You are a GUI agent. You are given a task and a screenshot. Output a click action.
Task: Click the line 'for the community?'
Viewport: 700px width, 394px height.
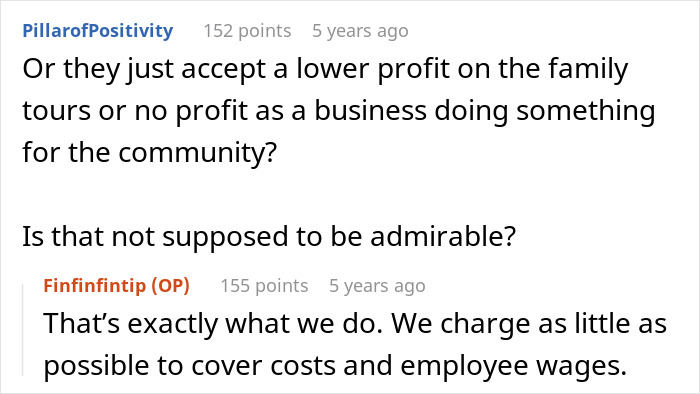(x=150, y=152)
